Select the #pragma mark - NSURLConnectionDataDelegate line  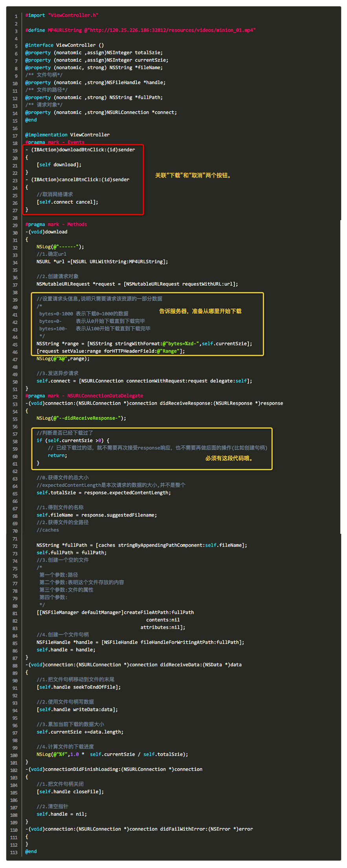[x=84, y=396]
